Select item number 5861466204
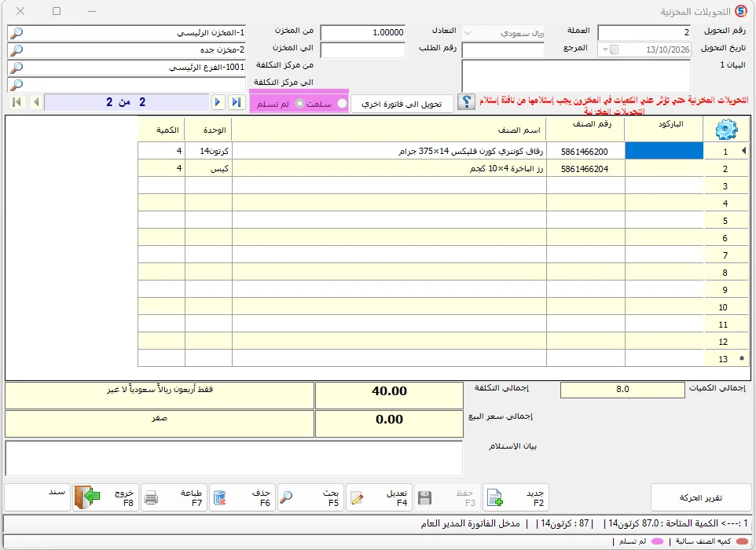The width and height of the screenshot is (756, 550). (x=585, y=169)
